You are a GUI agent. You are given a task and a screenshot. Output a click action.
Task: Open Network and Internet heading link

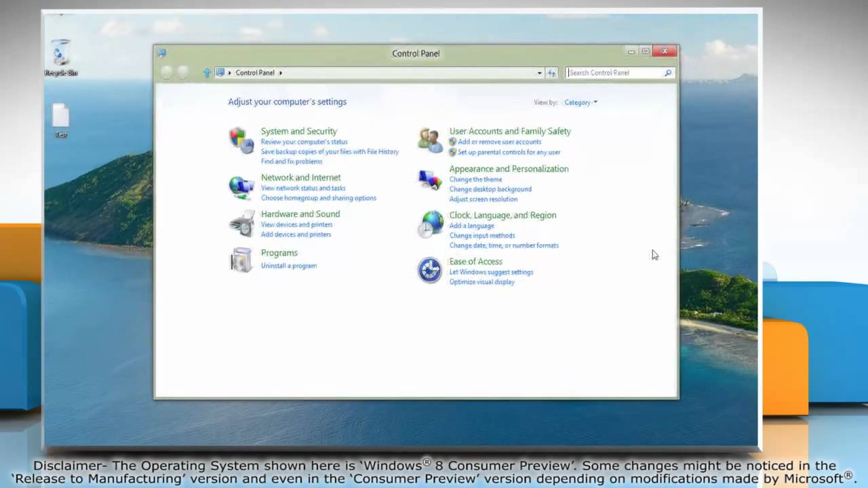click(x=301, y=178)
